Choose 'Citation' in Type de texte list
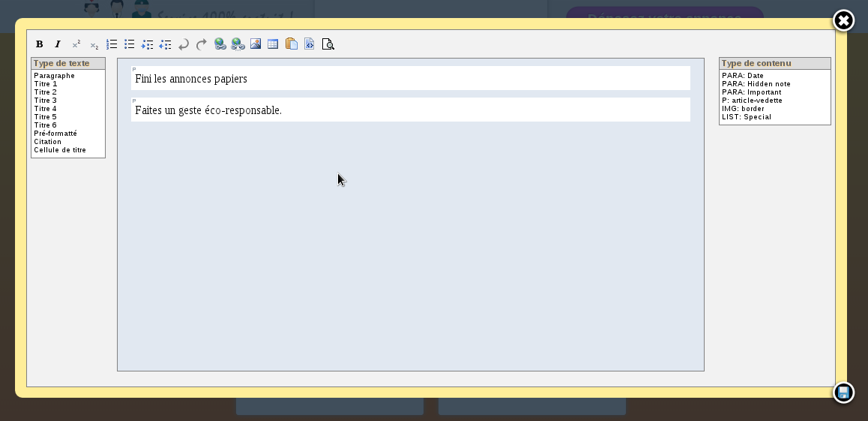868x421 pixels. click(x=48, y=142)
